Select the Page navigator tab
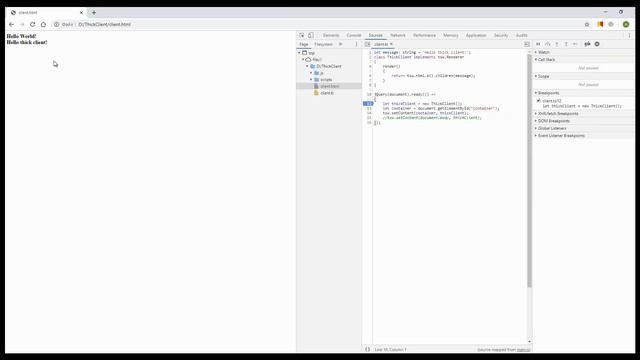 pyautogui.click(x=304, y=44)
